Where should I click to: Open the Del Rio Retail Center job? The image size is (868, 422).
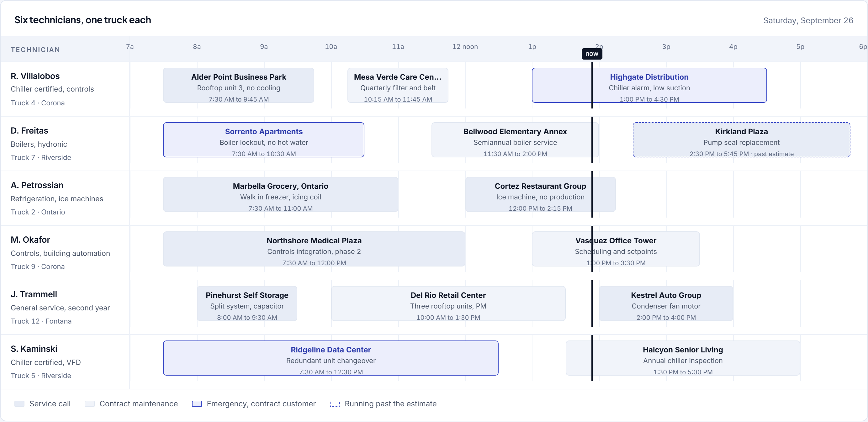click(448, 303)
